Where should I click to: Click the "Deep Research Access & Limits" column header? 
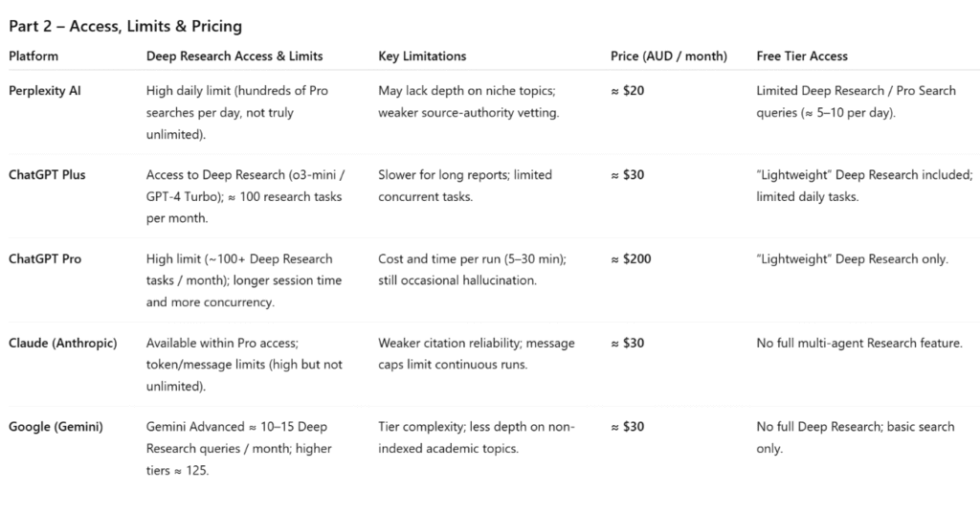pos(234,56)
